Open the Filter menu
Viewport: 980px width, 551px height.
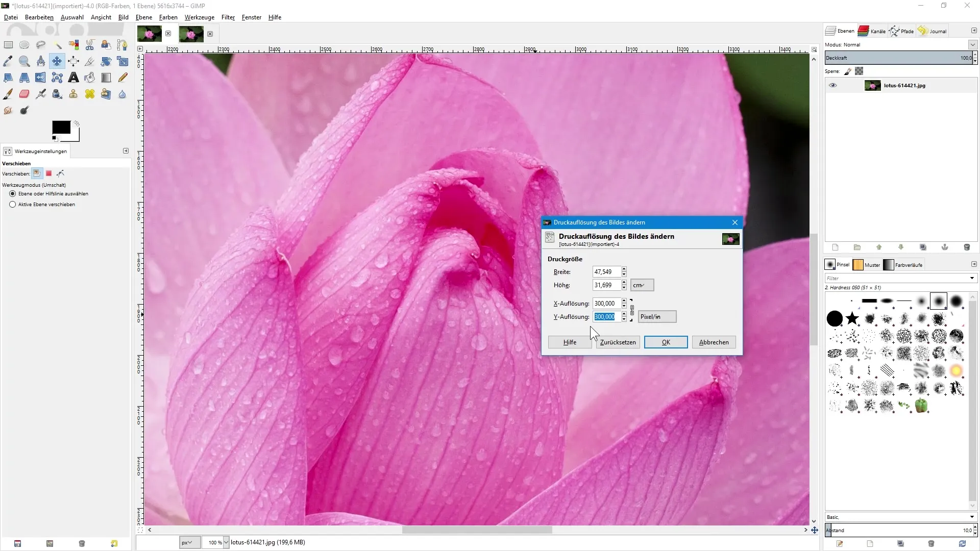(x=228, y=17)
